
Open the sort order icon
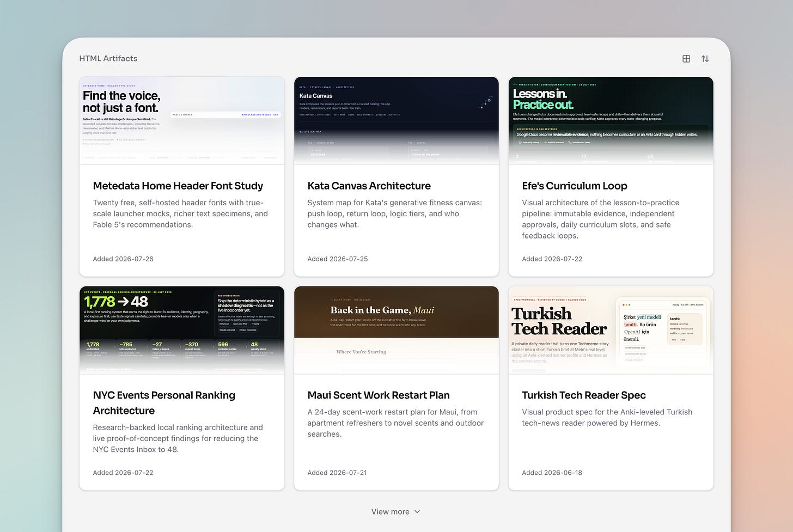[x=705, y=59]
